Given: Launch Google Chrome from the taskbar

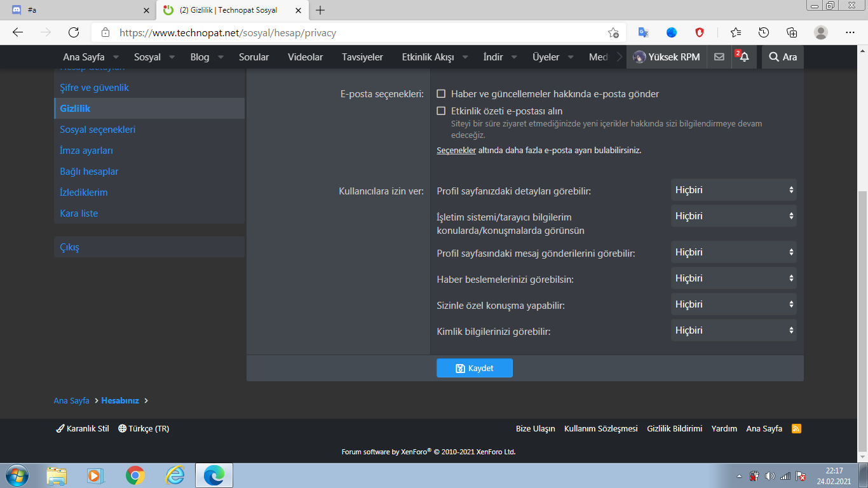Looking at the screenshot, I should pyautogui.click(x=135, y=475).
